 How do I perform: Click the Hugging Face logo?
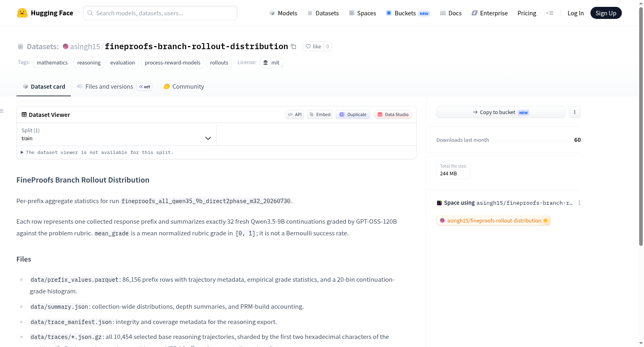coord(45,13)
